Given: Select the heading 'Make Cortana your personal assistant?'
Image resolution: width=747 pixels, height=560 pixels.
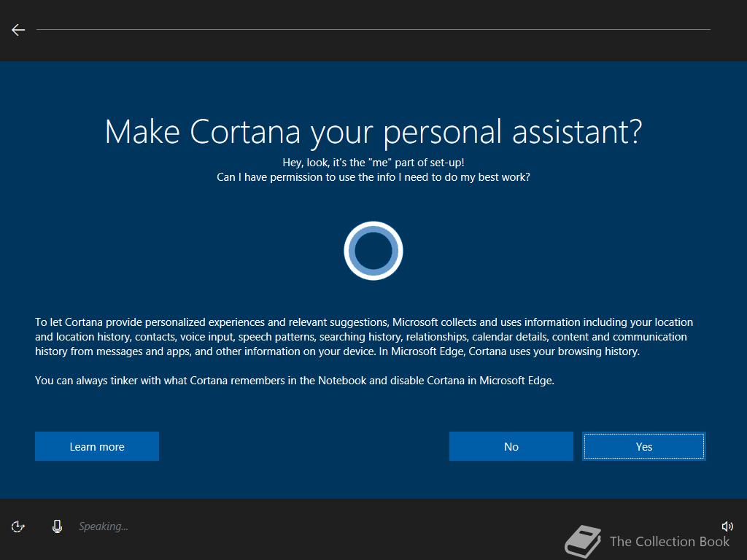Looking at the screenshot, I should 373,131.
